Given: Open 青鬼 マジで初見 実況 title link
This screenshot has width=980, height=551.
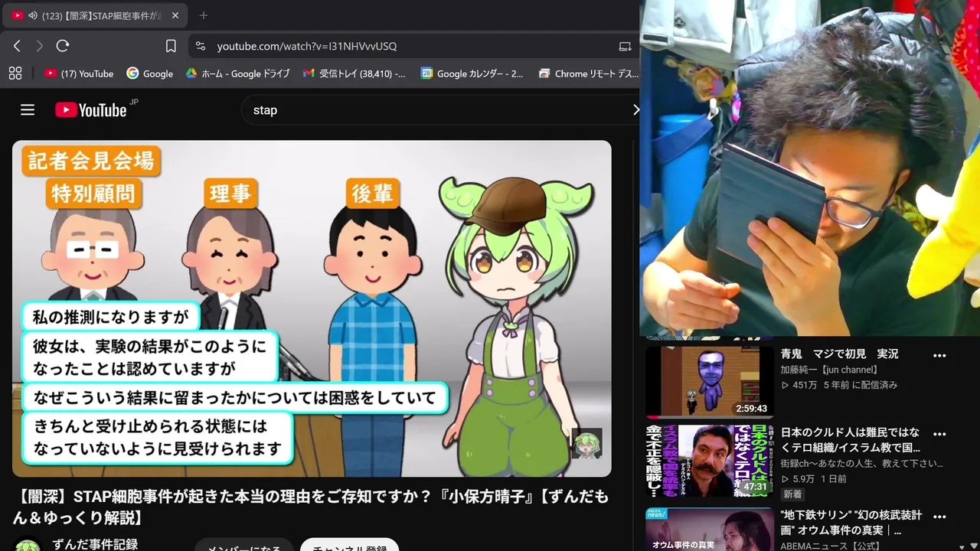Looking at the screenshot, I should click(839, 354).
